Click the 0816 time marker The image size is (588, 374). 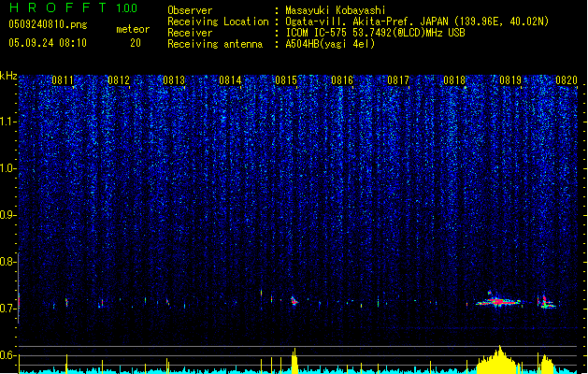pyautogui.click(x=342, y=80)
